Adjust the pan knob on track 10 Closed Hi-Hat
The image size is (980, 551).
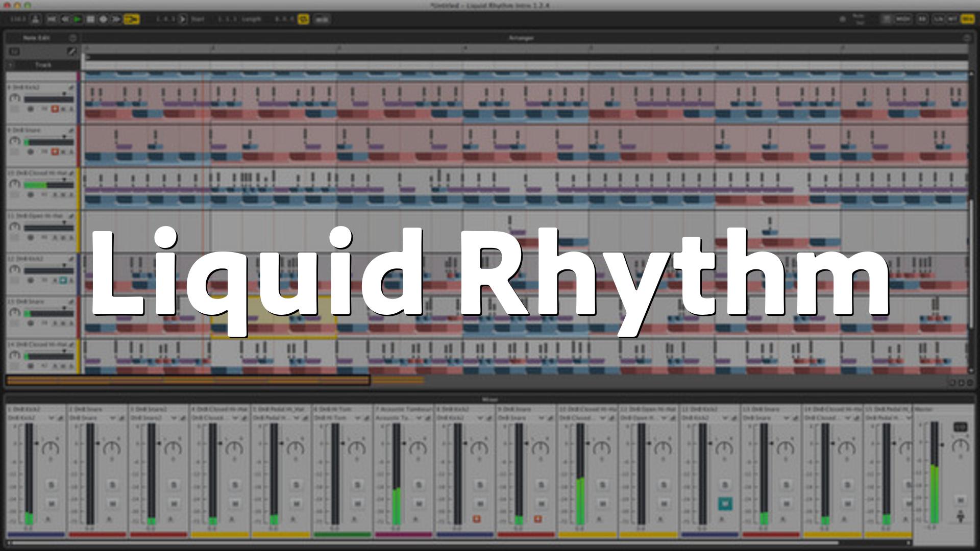[x=15, y=184]
